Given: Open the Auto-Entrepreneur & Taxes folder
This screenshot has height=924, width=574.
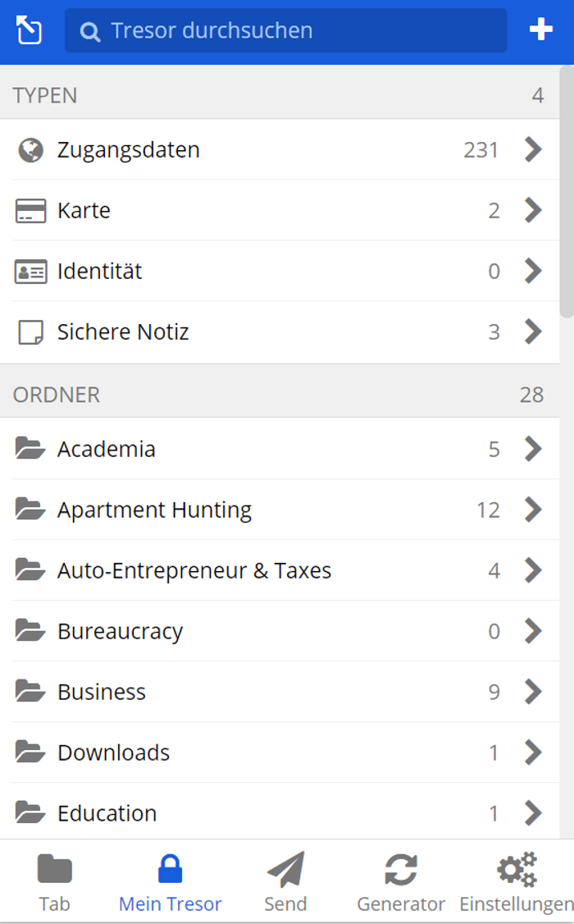Looking at the screenshot, I should point(194,570).
